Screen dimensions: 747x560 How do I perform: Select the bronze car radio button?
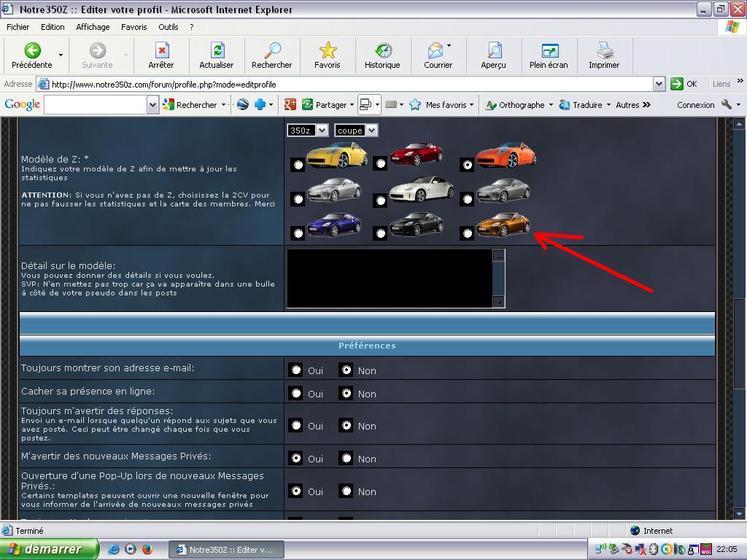[x=468, y=233]
